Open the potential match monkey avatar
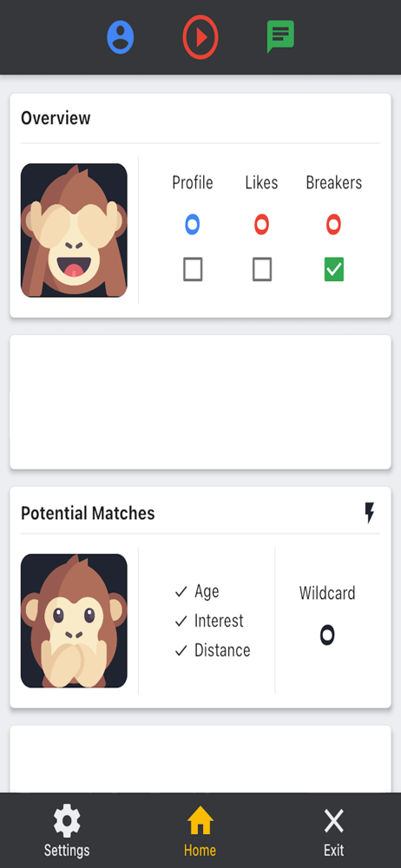Image resolution: width=401 pixels, height=868 pixels. pos(74,621)
